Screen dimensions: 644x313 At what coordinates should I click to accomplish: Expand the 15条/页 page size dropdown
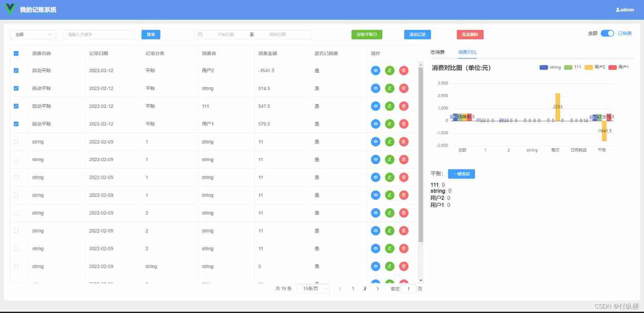312,289
